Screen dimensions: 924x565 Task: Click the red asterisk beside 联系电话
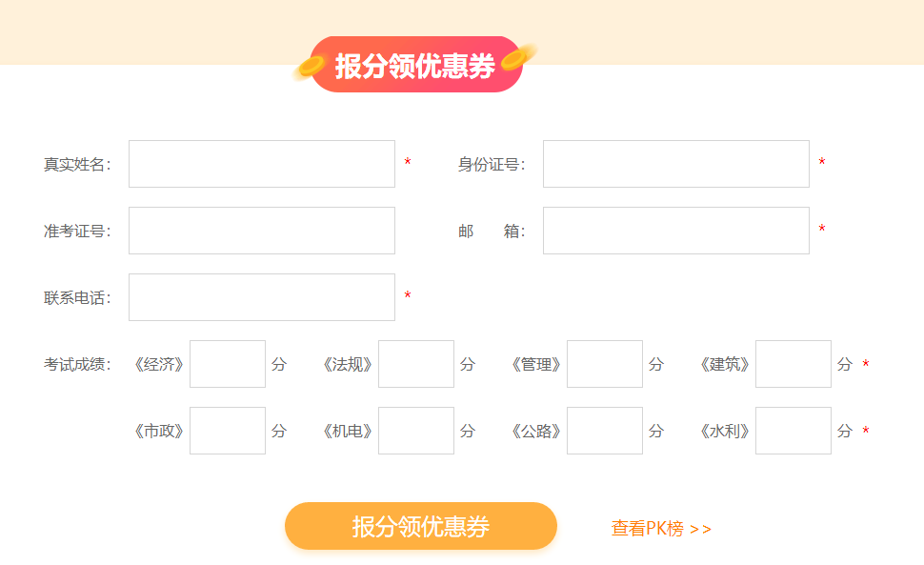tap(408, 296)
